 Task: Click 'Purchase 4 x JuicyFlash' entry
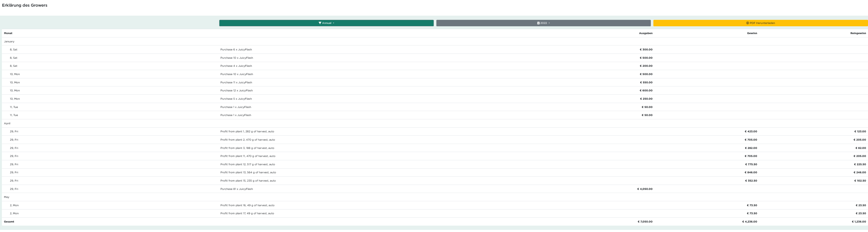[x=236, y=66]
